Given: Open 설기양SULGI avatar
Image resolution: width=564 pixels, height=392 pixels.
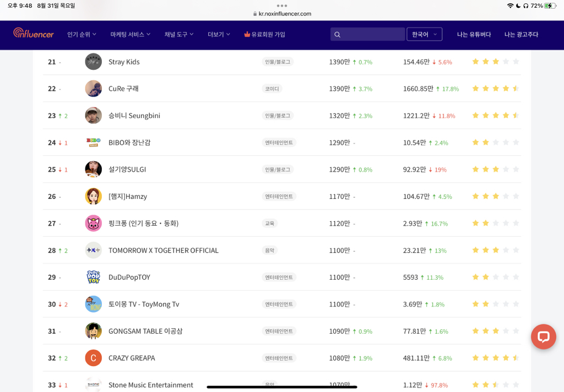Looking at the screenshot, I should click(x=94, y=170).
